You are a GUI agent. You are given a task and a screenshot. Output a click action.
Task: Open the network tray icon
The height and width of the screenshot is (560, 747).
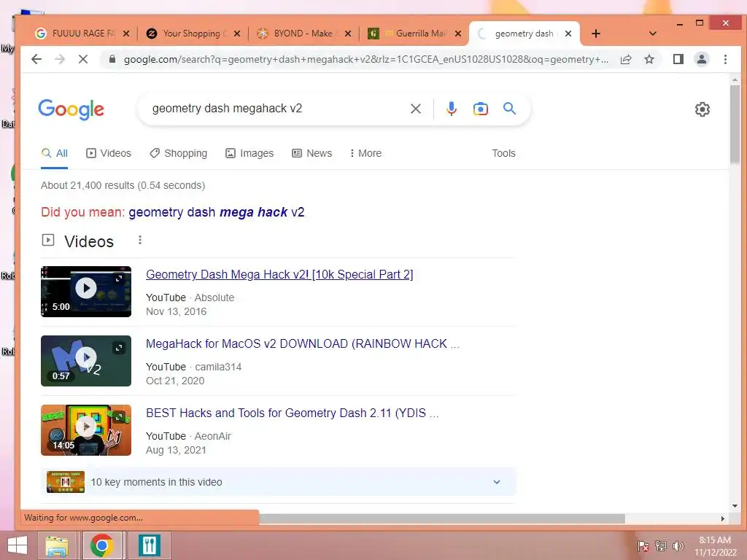[x=661, y=545]
